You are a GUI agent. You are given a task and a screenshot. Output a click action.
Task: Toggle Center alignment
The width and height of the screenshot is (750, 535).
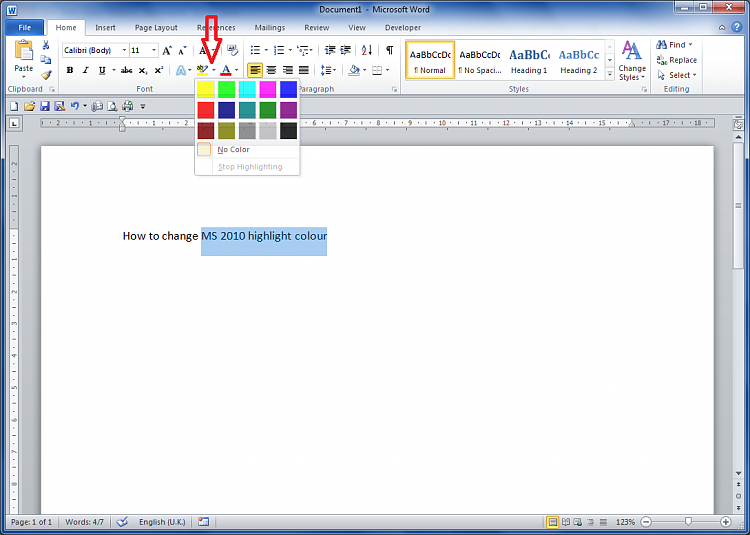271,70
